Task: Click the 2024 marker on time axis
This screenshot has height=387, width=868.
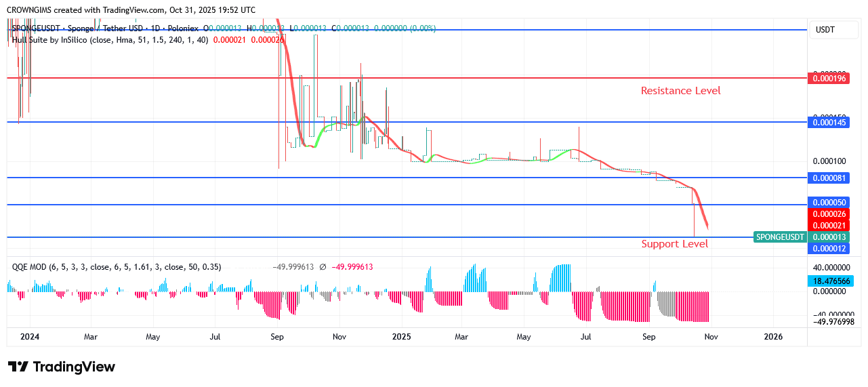Action: (29, 336)
